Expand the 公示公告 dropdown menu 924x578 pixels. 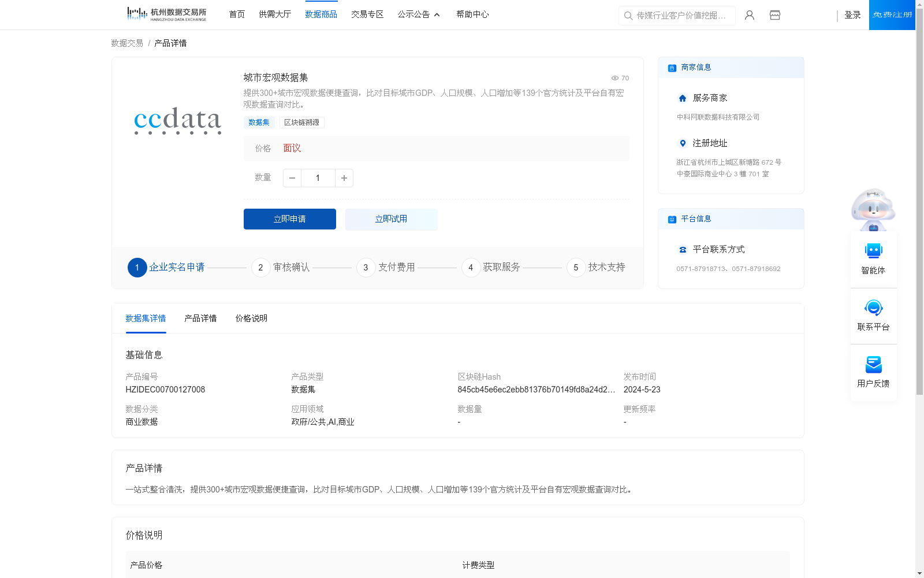point(419,14)
